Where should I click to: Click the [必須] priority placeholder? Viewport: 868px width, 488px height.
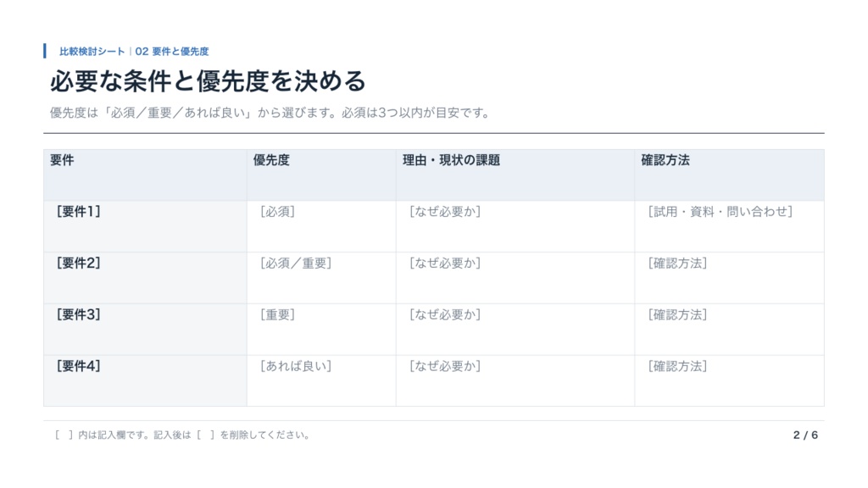[x=277, y=211]
